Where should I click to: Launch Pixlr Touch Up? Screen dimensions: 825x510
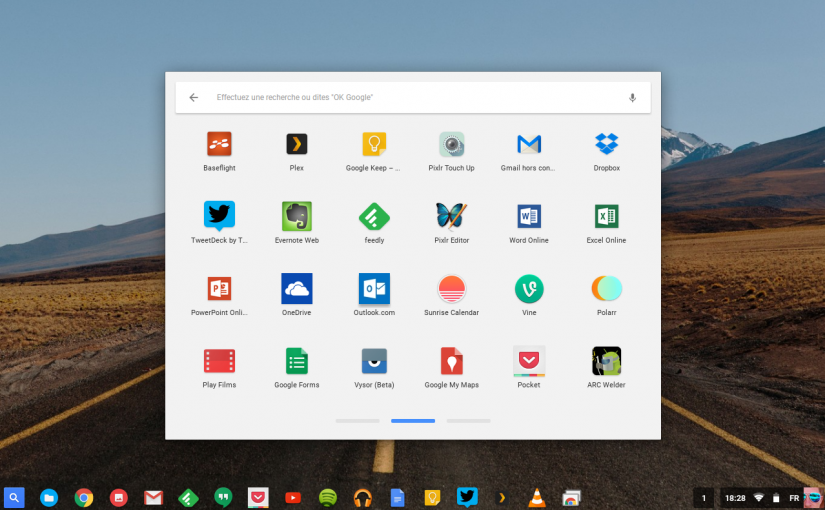pyautogui.click(x=451, y=144)
